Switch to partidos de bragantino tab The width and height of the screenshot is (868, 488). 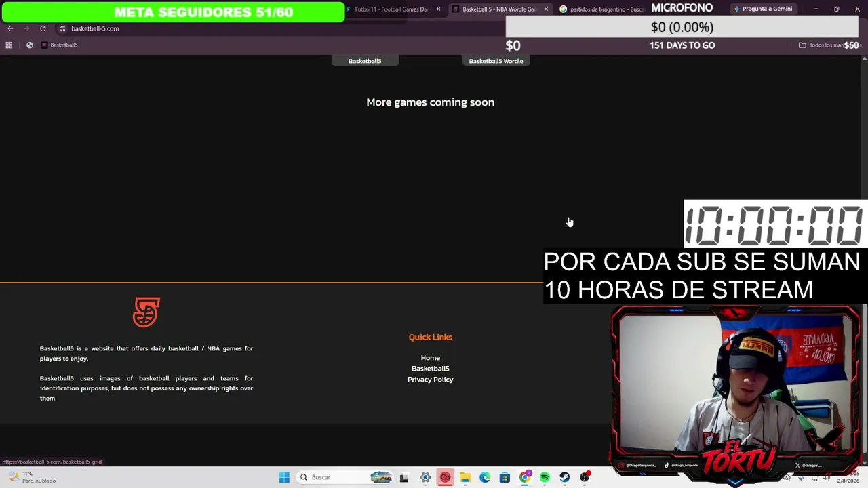(x=602, y=9)
